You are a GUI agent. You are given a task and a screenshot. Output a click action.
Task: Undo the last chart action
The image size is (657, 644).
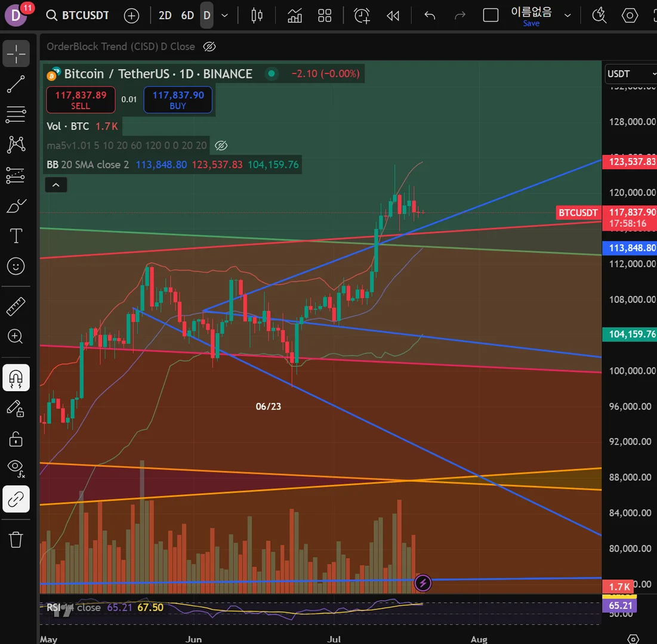point(430,16)
